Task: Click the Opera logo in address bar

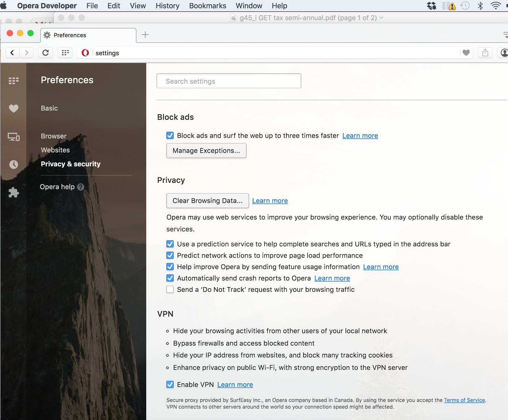Action: [85, 53]
